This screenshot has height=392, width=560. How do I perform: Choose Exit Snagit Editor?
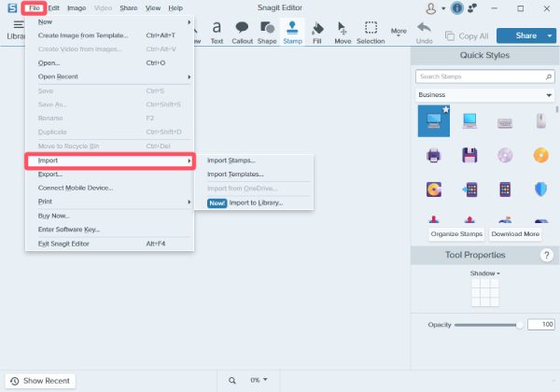109,244
